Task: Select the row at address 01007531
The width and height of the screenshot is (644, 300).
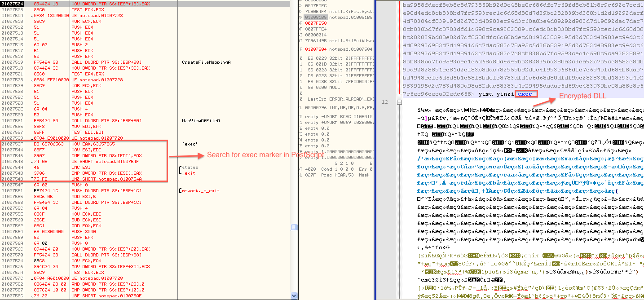Action: pos(146,120)
